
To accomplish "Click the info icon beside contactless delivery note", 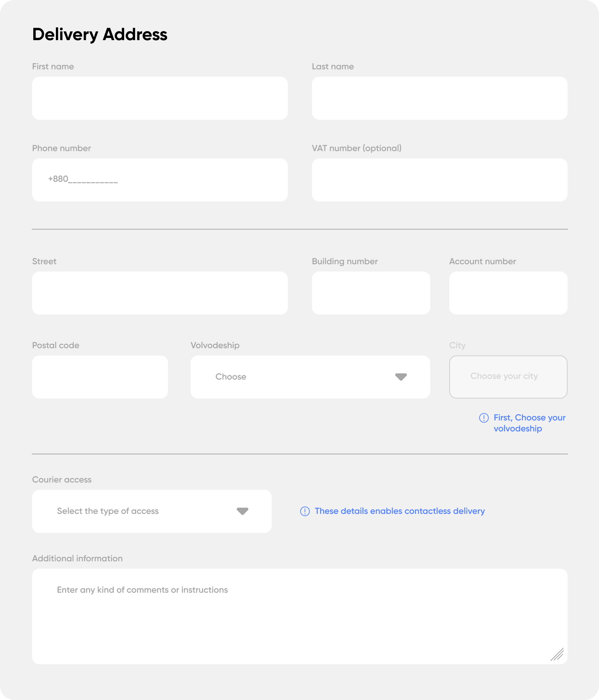I will coord(305,511).
